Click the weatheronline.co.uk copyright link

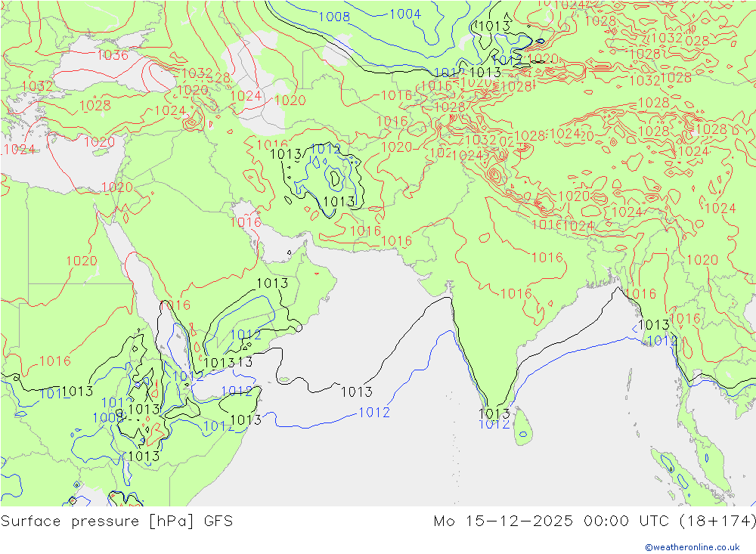click(692, 546)
